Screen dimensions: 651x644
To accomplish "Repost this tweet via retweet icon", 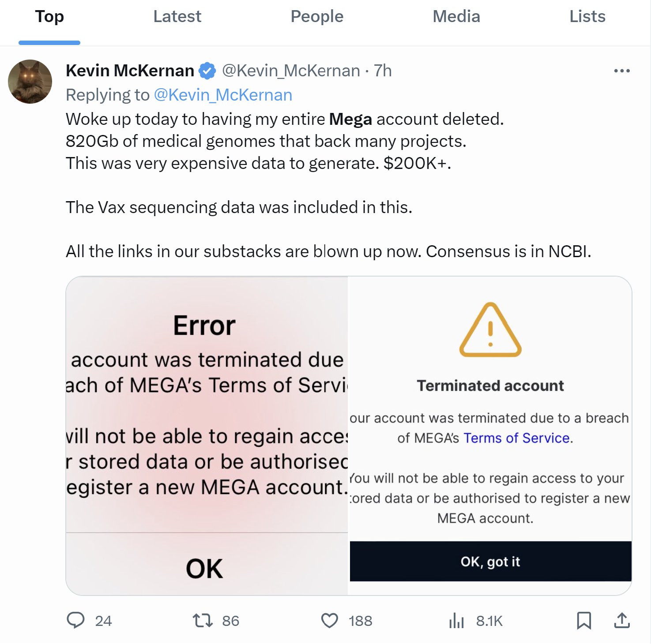I will tap(203, 621).
